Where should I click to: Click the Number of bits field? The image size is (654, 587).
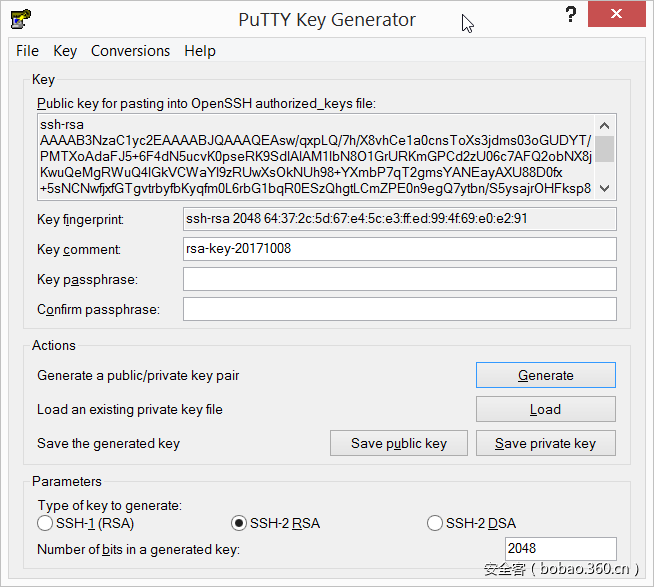[559, 548]
